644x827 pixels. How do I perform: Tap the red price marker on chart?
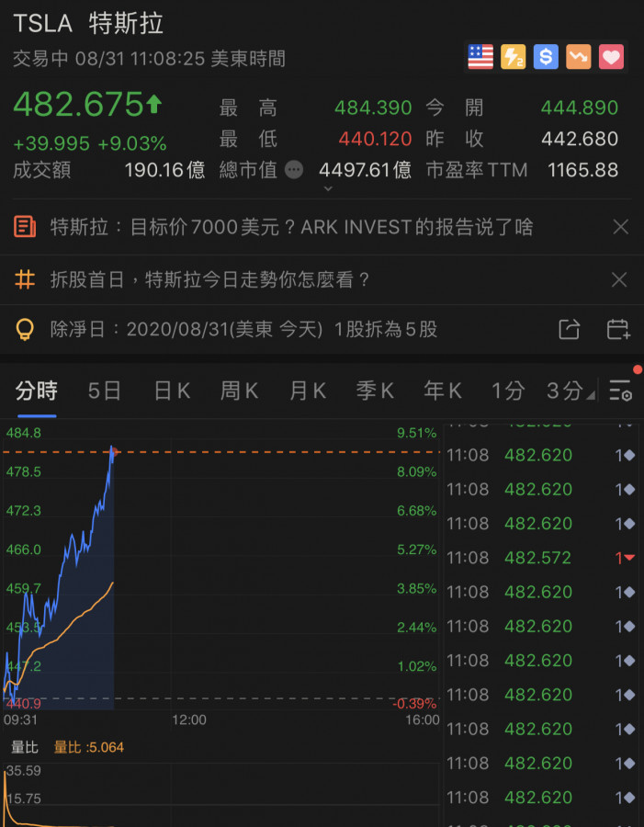[x=115, y=451]
